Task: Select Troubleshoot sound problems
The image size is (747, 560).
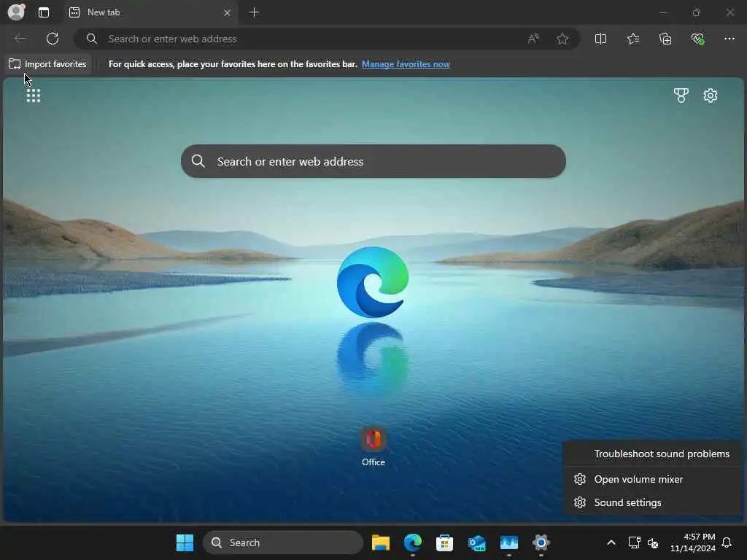Action: 653,454
